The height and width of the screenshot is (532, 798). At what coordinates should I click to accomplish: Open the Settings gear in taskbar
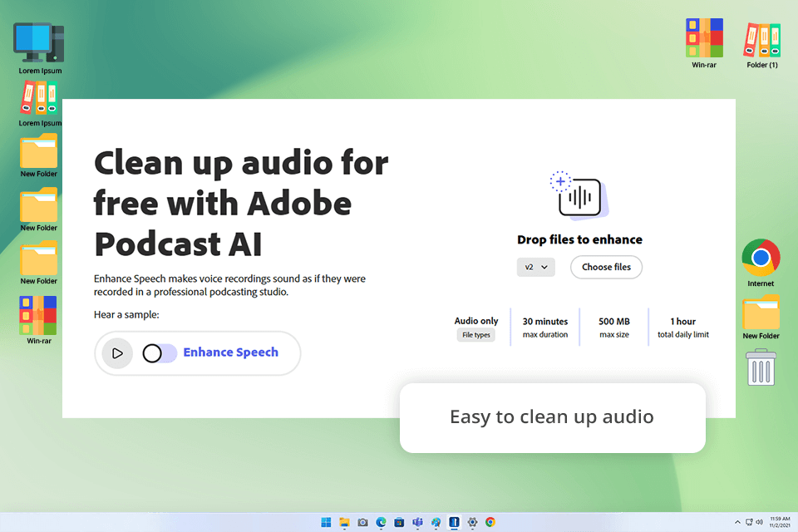[x=472, y=522]
